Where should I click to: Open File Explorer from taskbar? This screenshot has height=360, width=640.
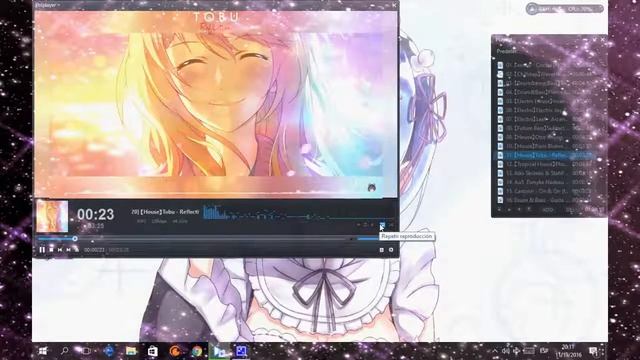[131, 351]
